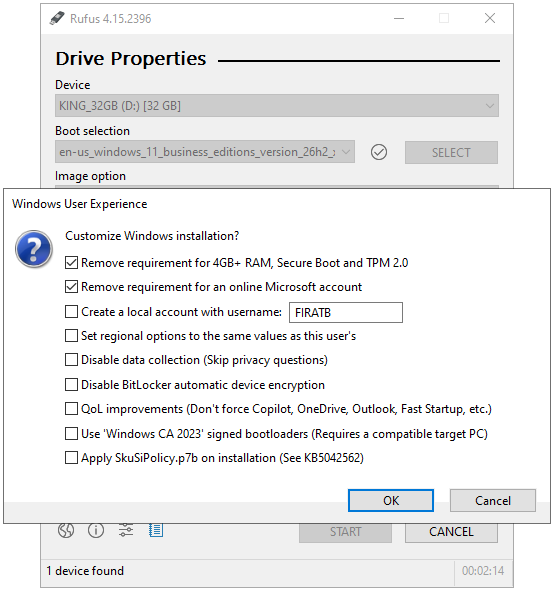This screenshot has width=554, height=590.
Task: Click the 'Windows User Experience' dialog title
Action: click(79, 204)
